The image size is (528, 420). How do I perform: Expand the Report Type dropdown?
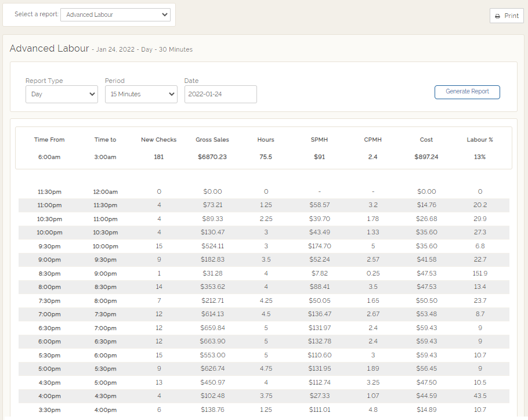(x=62, y=94)
